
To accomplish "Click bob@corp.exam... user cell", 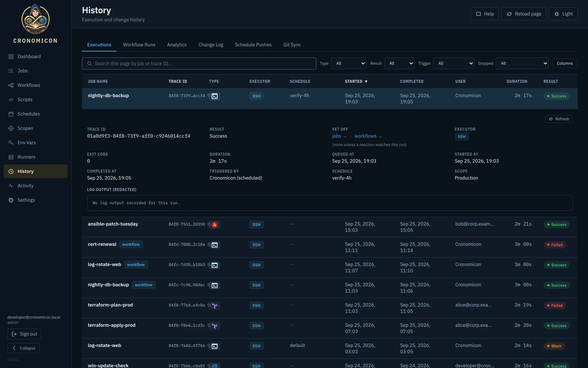I will coord(475,224).
